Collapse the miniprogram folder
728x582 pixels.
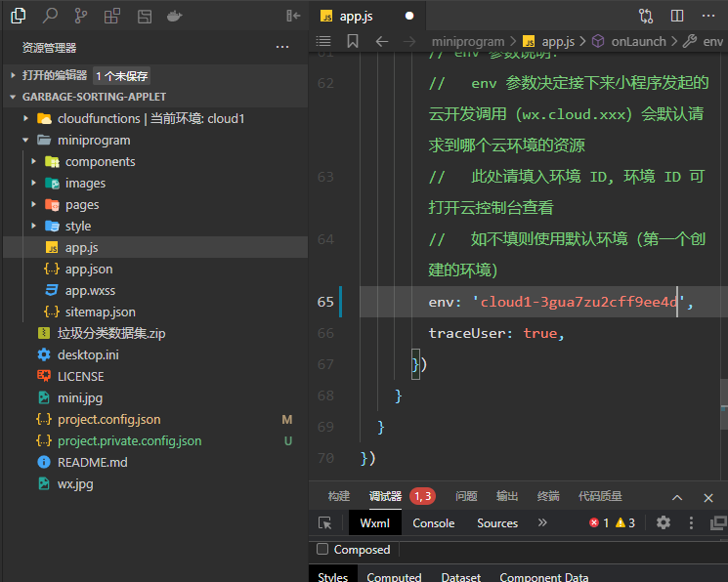26,141
